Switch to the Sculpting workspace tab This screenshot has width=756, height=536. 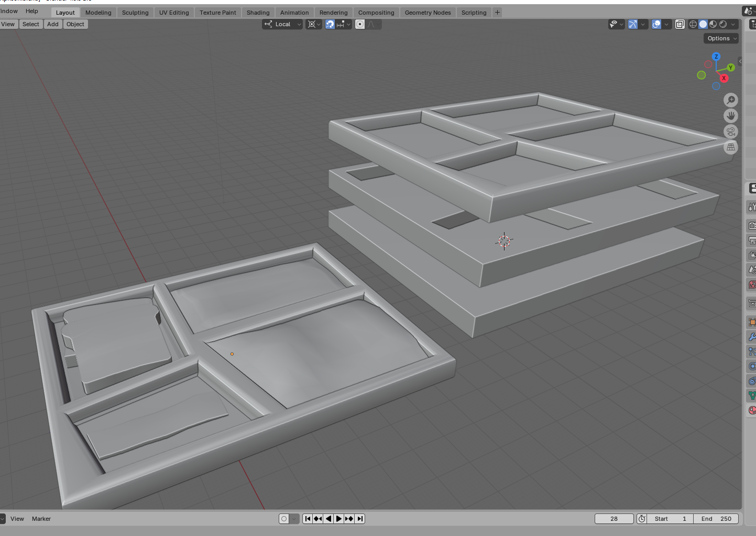(135, 13)
